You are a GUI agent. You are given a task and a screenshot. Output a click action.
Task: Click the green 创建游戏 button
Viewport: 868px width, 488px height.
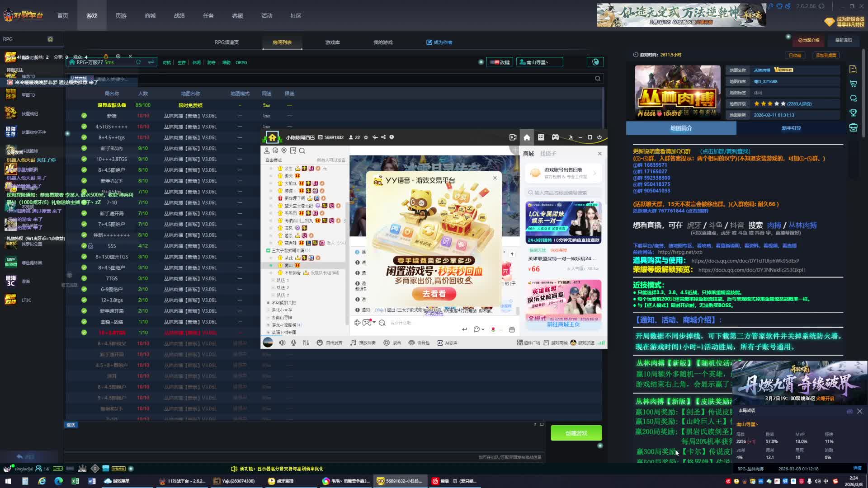click(576, 433)
